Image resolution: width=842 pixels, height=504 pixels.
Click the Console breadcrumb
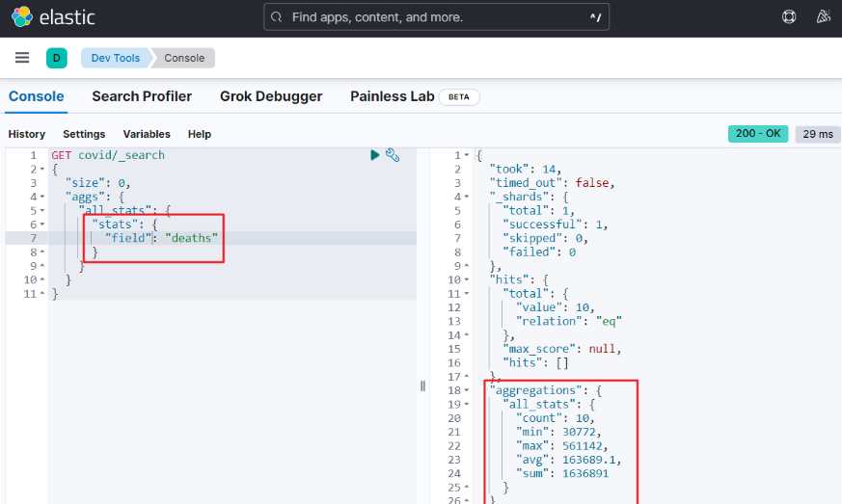tap(184, 58)
